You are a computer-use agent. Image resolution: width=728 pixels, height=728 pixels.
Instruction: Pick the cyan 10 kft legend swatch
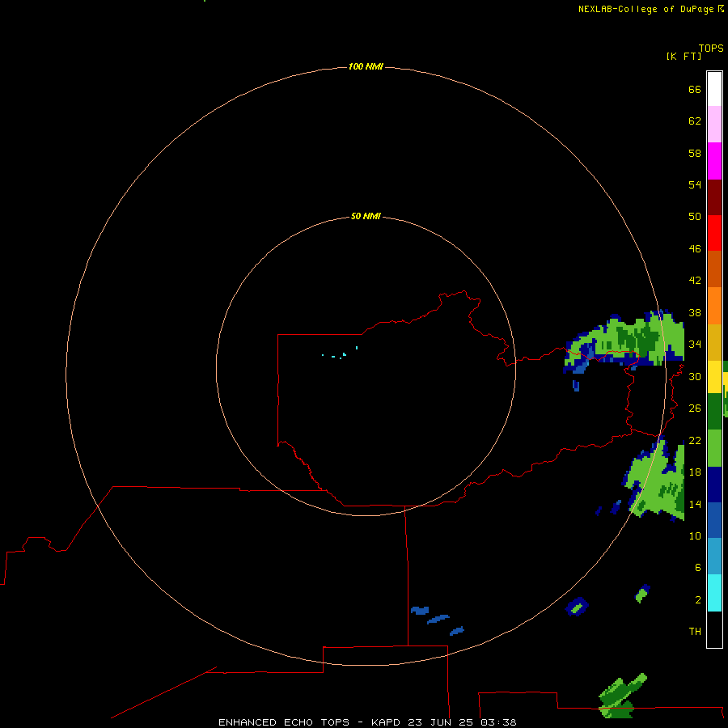[714, 593]
